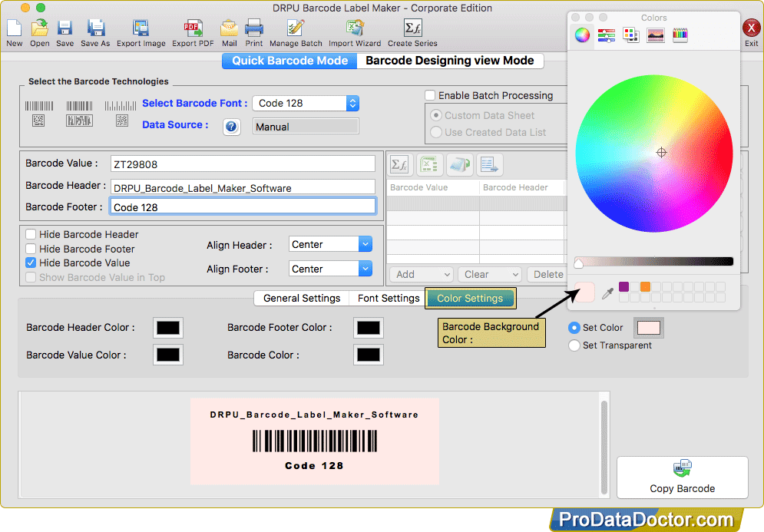
Task: Select the middle barcode technology icon
Action: coord(79,113)
